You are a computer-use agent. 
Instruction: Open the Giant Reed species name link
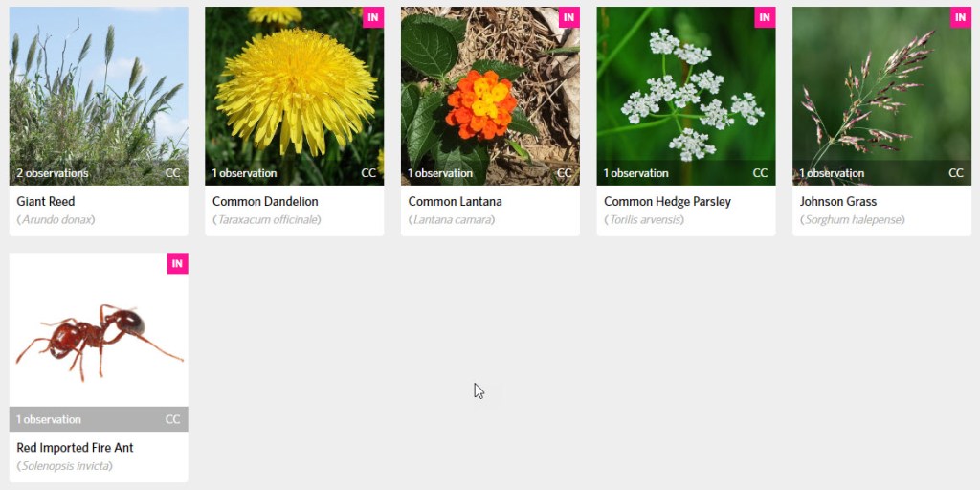pos(46,202)
